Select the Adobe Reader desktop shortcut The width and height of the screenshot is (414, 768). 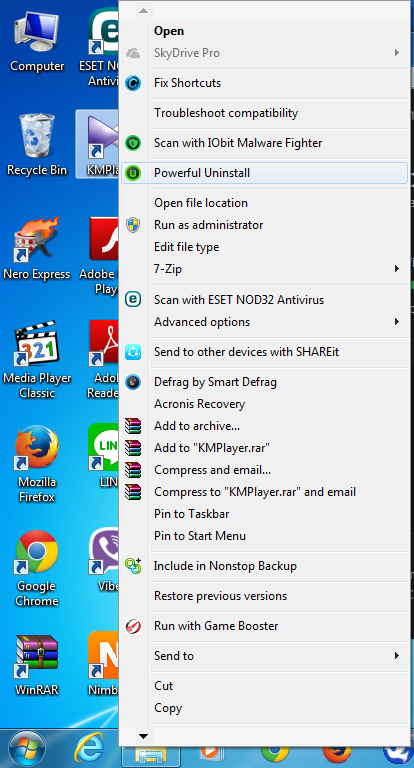(x=103, y=360)
